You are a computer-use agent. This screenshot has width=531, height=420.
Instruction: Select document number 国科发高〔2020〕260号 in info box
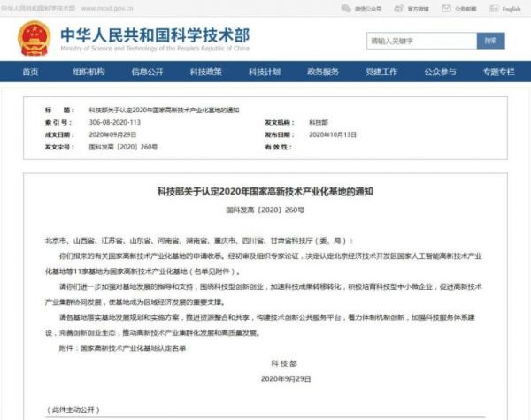123,147
